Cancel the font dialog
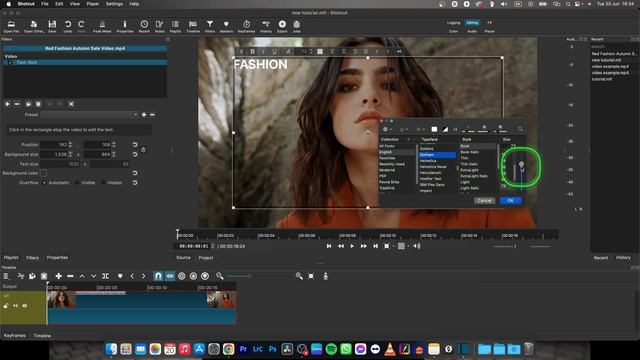Image resolution: width=640 pixels, height=360 pixels. point(484,200)
